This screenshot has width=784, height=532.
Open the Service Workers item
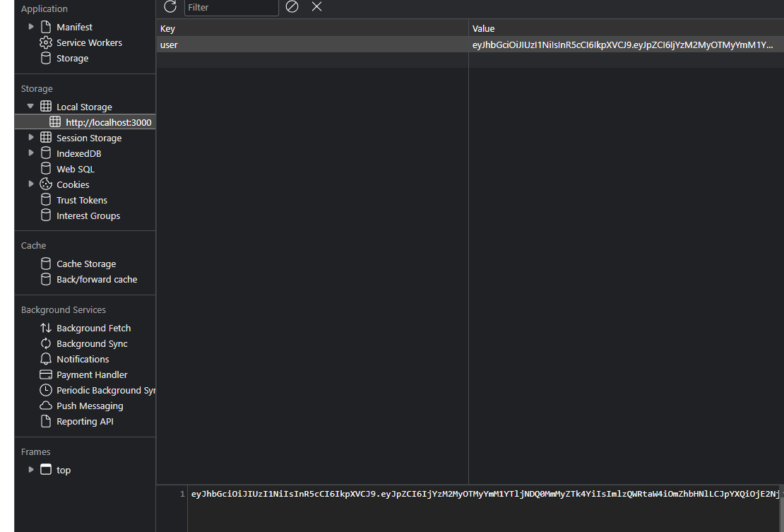click(x=90, y=42)
